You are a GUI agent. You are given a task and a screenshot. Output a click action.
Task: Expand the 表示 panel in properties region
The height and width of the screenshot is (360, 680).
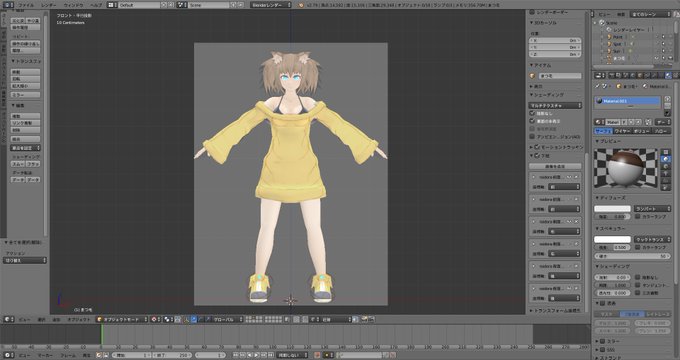click(x=537, y=87)
